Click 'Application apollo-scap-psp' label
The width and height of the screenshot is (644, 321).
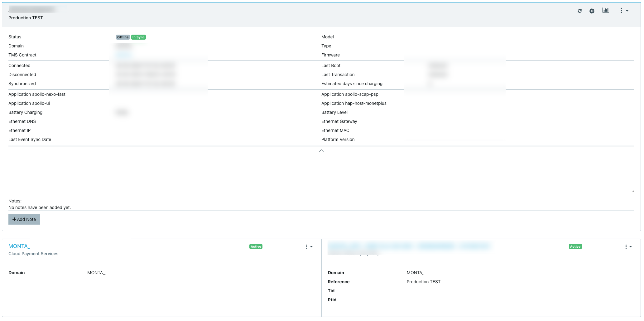coord(350,94)
